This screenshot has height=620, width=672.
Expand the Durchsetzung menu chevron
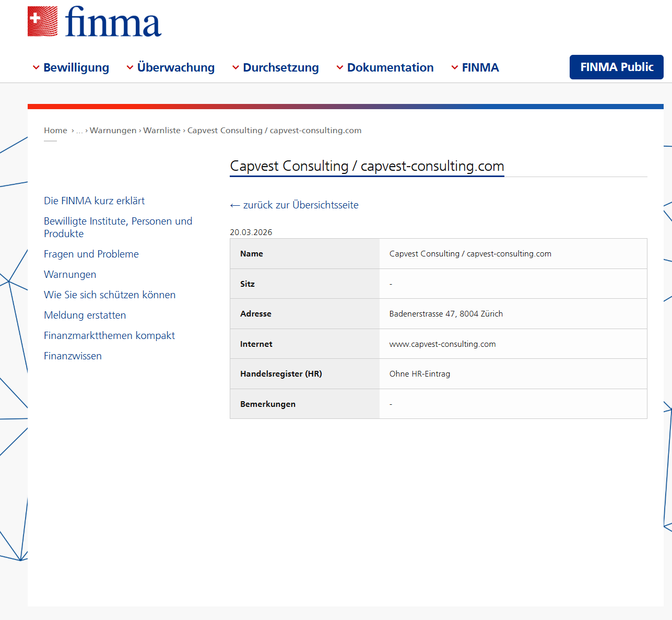[236, 67]
